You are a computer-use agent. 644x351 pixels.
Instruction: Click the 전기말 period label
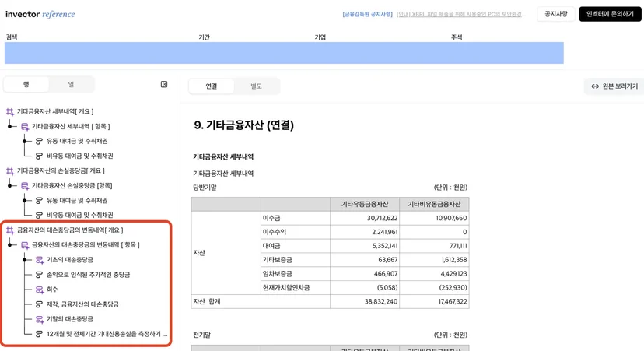click(x=201, y=335)
